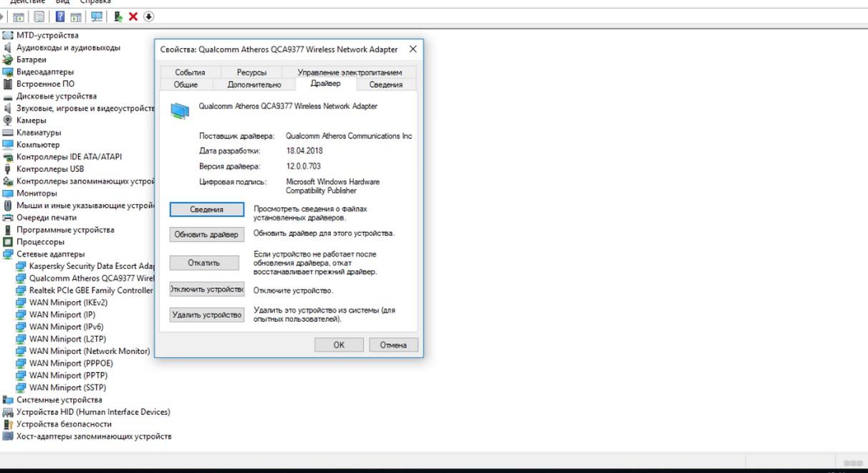Viewport: 868px width, 473px height.
Task: Click the Удалить устройство button
Action: (x=207, y=315)
